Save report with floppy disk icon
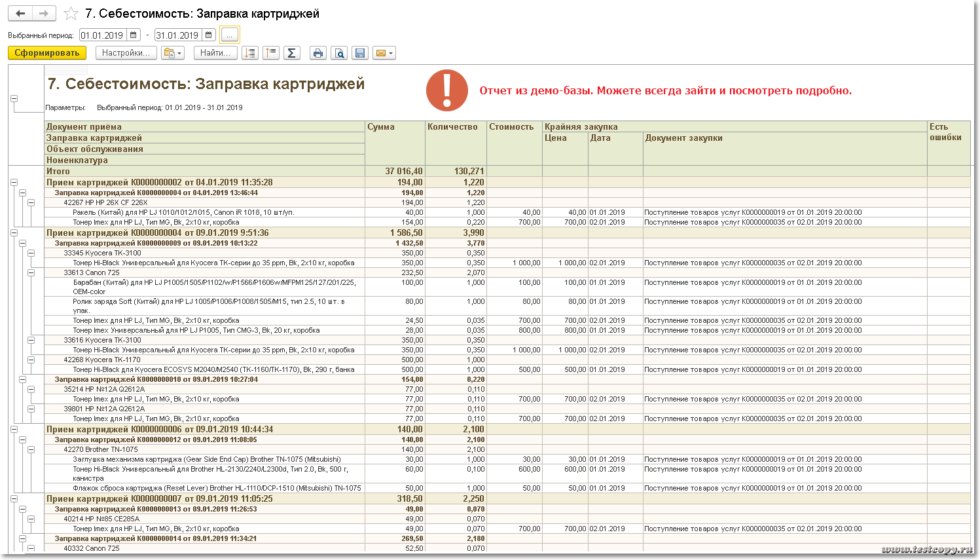This screenshot has width=980, height=560. 360,53
